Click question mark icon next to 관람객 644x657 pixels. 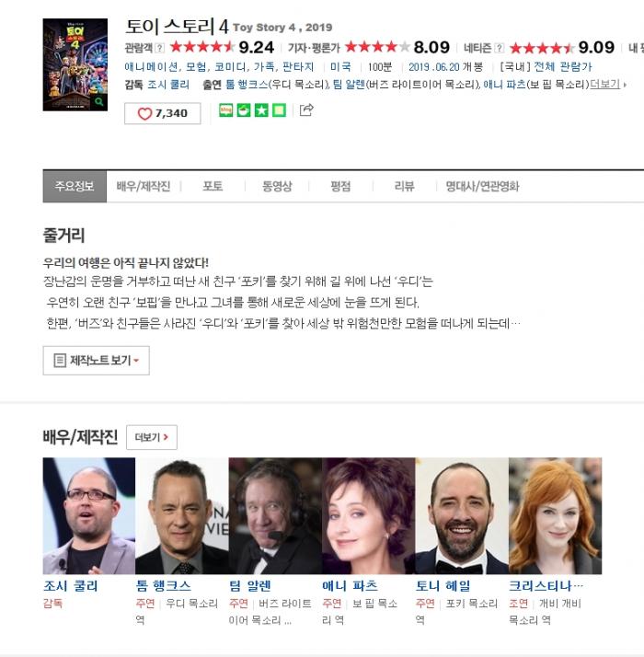pos(160,48)
